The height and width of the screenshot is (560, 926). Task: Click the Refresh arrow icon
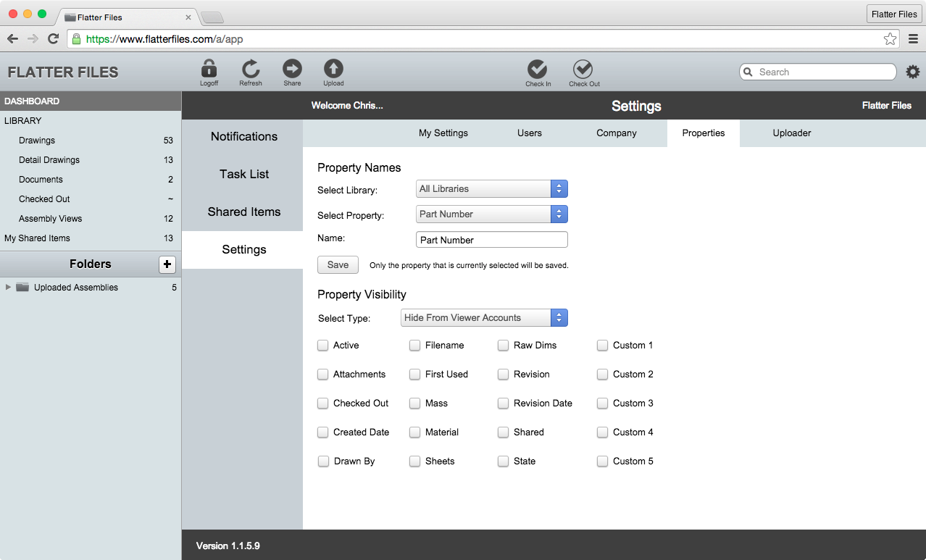click(251, 69)
